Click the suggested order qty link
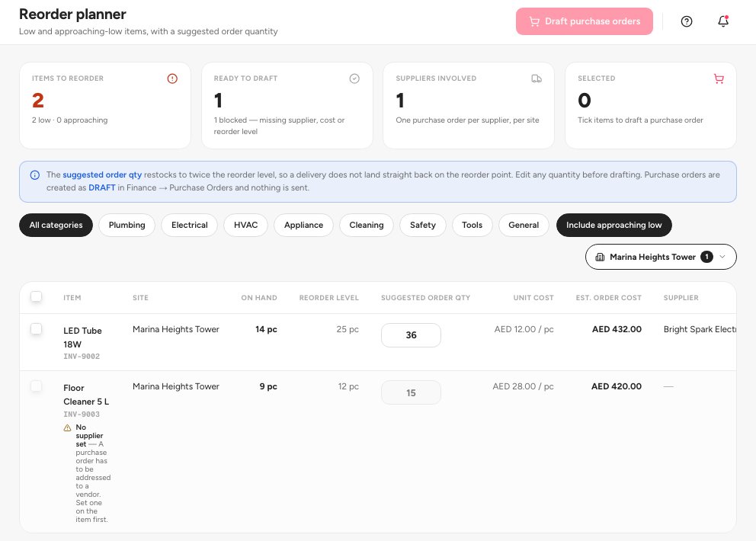 tap(102, 174)
